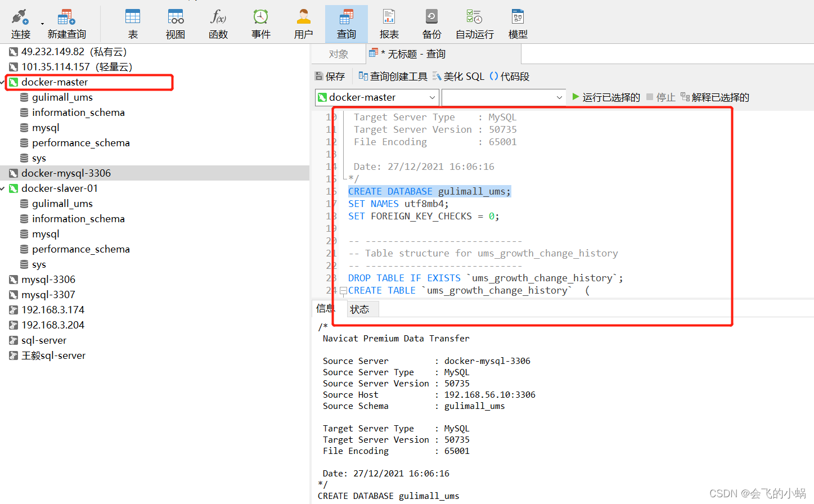Click the 备份 (Backup) toolbar icon

click(x=431, y=24)
